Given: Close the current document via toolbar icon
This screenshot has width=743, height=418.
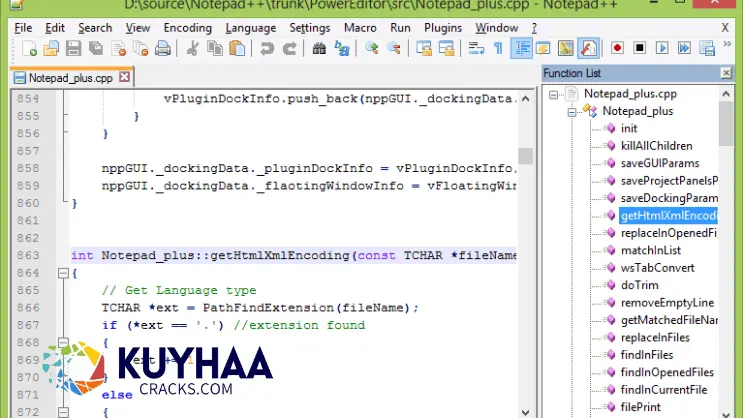Looking at the screenshot, I should tap(118, 48).
